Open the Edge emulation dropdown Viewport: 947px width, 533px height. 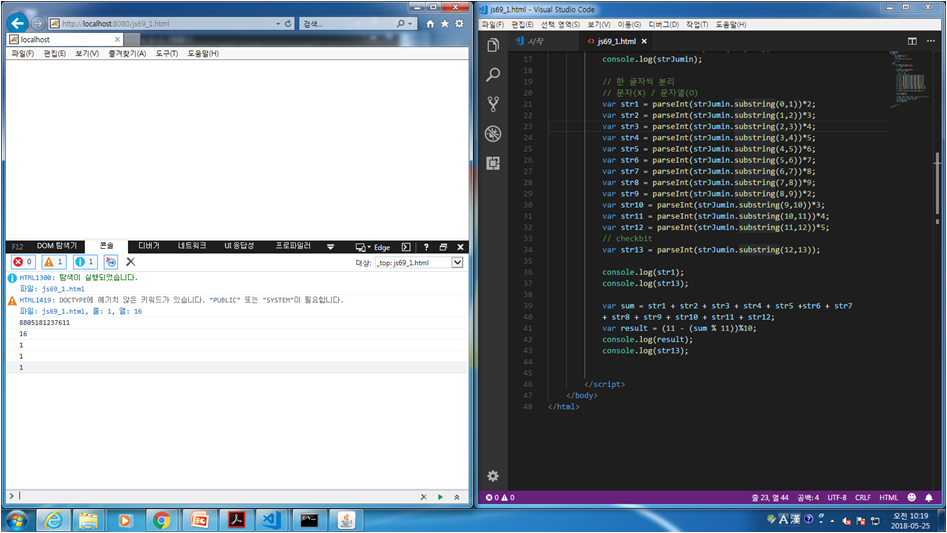point(373,247)
